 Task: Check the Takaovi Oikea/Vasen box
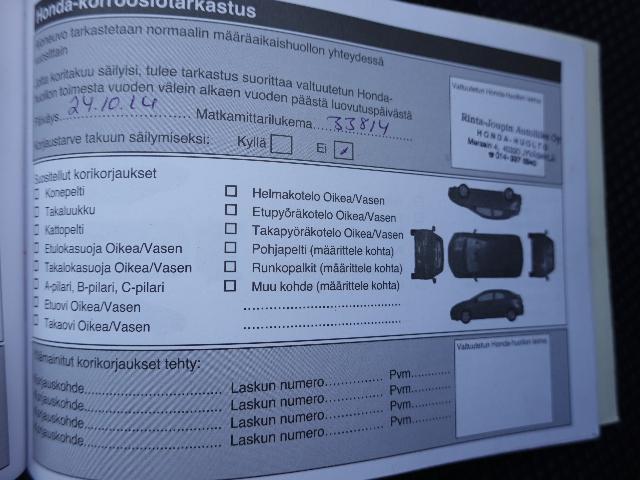coord(37,322)
